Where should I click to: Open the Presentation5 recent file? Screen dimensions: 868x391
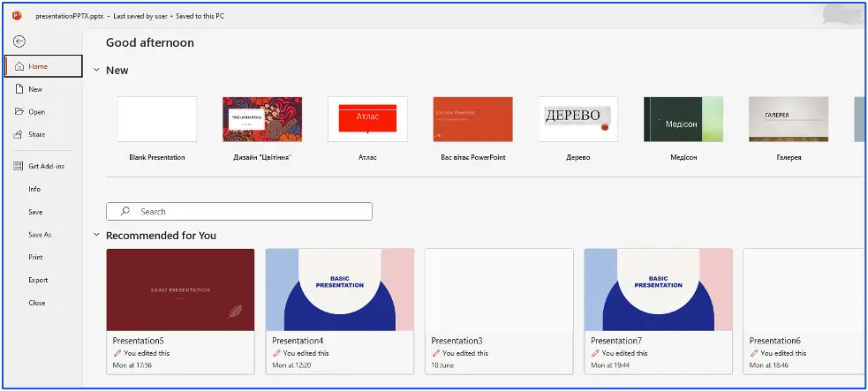[x=180, y=289]
